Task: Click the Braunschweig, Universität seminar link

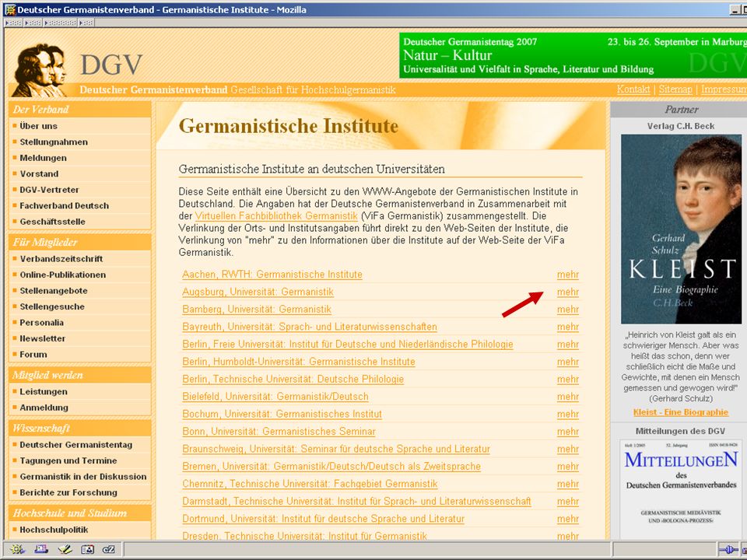Action: [336, 449]
